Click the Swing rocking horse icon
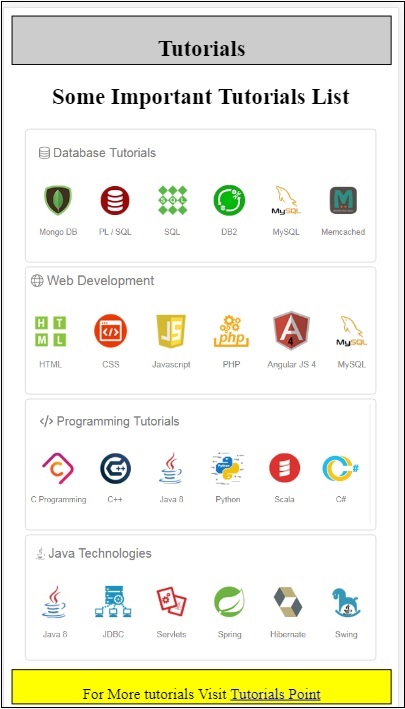 tap(346, 602)
